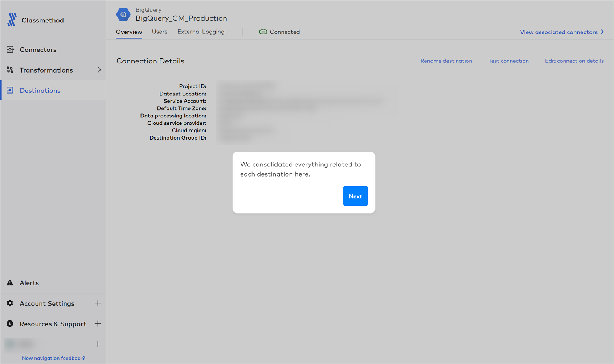
Task: Open the New navigation feedback link
Action: [53, 358]
